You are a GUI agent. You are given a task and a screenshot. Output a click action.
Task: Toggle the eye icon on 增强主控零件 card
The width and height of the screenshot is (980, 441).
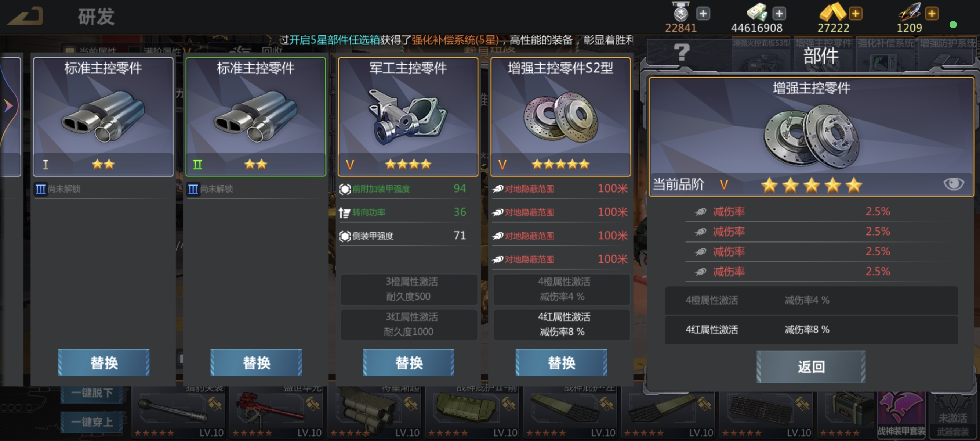[953, 184]
